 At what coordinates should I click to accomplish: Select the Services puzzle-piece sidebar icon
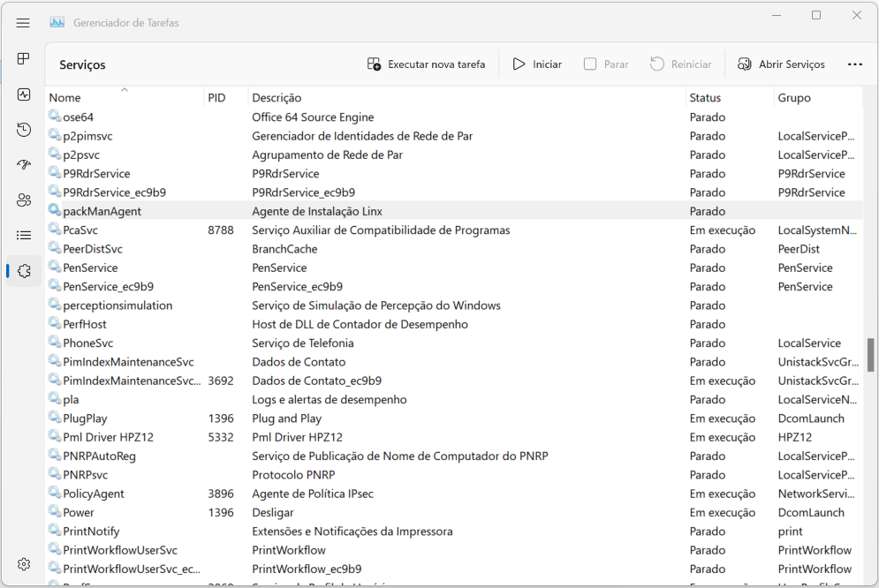[x=24, y=271]
